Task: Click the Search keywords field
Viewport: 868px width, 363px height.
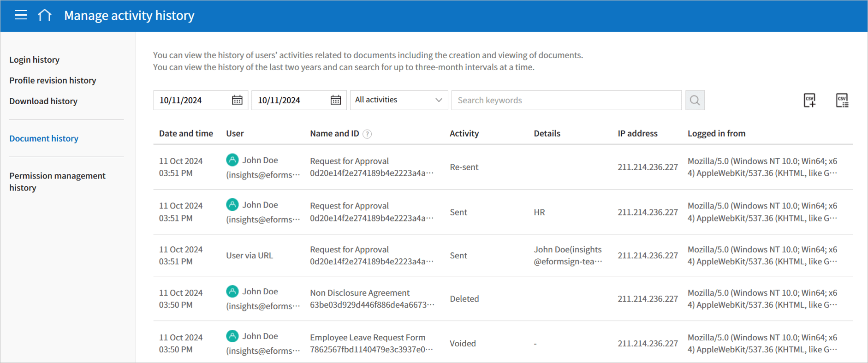Action: (566, 100)
